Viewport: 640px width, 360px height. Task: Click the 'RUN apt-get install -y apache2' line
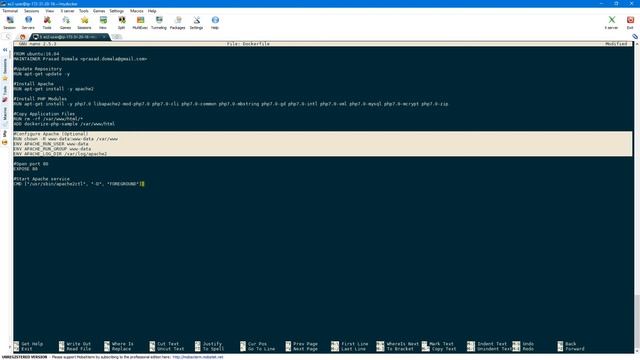(53, 89)
